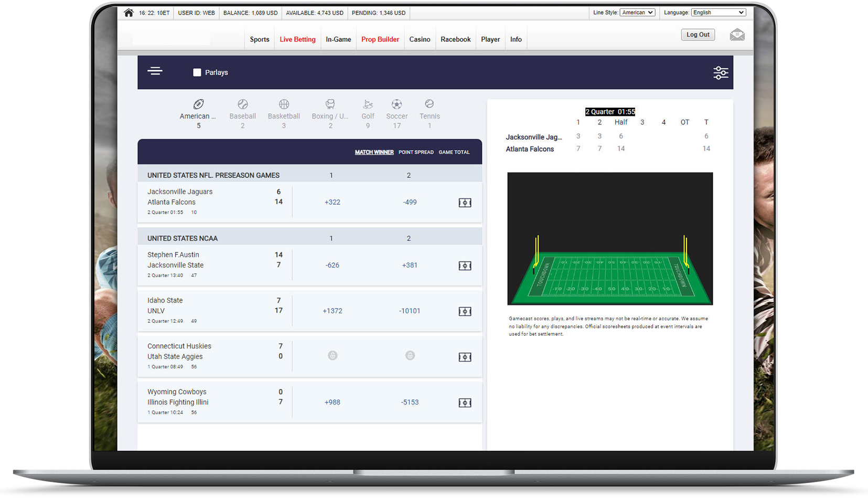The width and height of the screenshot is (868, 498).
Task: Bet Jacksonville Jaguars at +322
Action: 333,202
